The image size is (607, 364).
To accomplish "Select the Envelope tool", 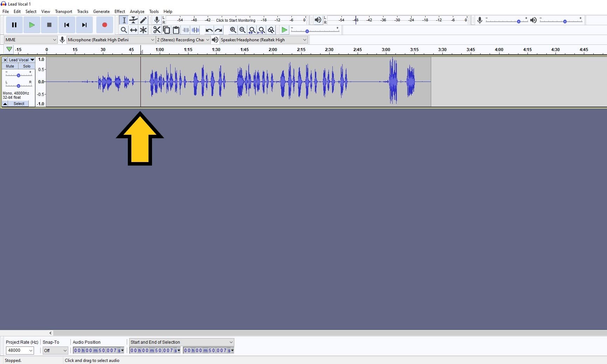I will coord(133,20).
